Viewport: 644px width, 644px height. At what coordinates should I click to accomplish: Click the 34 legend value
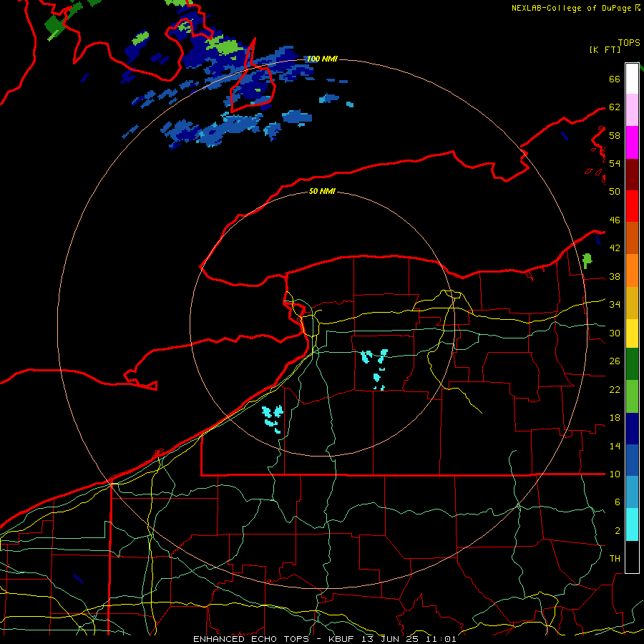pyautogui.click(x=615, y=305)
